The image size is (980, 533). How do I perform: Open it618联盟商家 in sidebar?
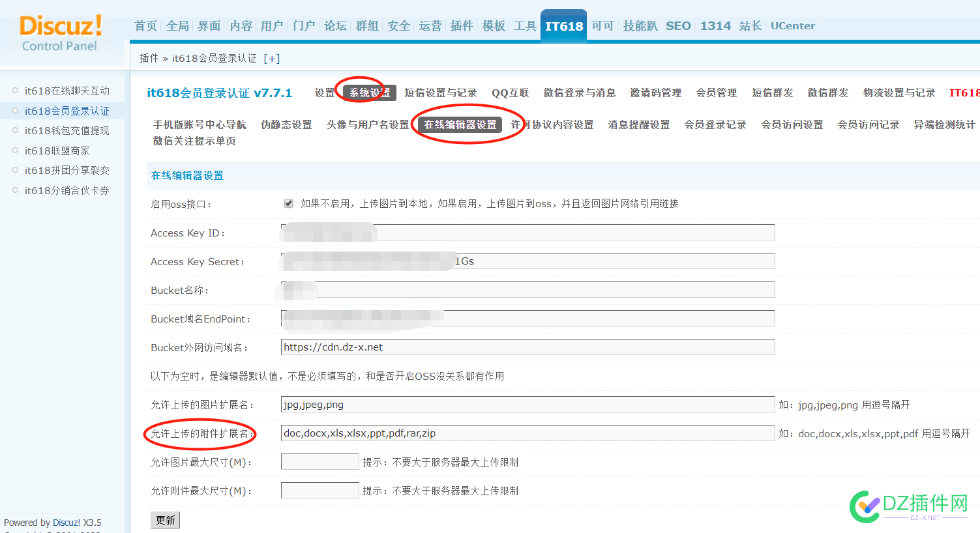pyautogui.click(x=57, y=151)
